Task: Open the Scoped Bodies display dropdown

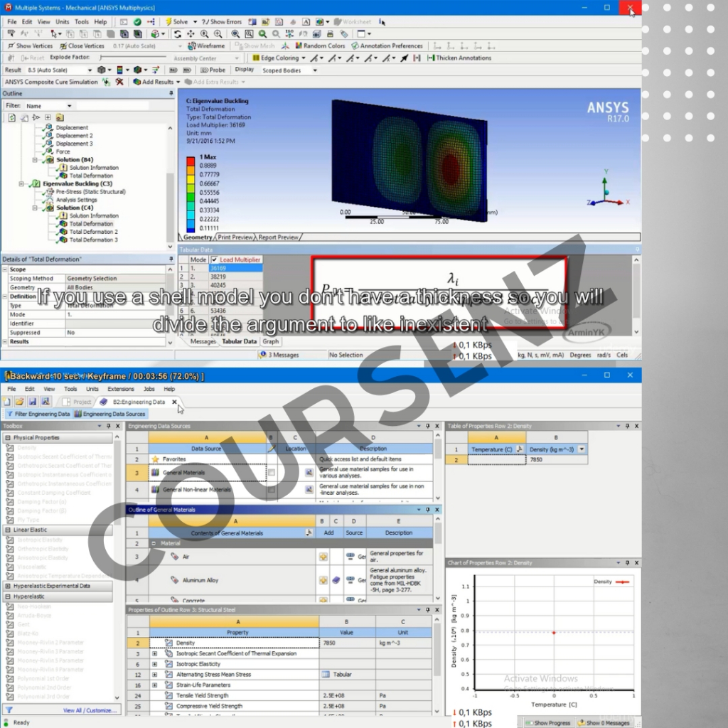Action: (x=315, y=70)
